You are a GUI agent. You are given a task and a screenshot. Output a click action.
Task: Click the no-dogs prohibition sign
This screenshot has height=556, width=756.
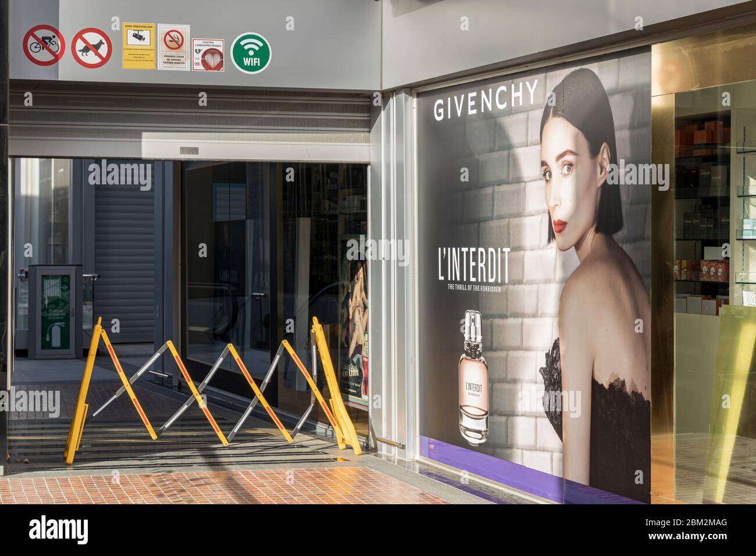pos(91,48)
